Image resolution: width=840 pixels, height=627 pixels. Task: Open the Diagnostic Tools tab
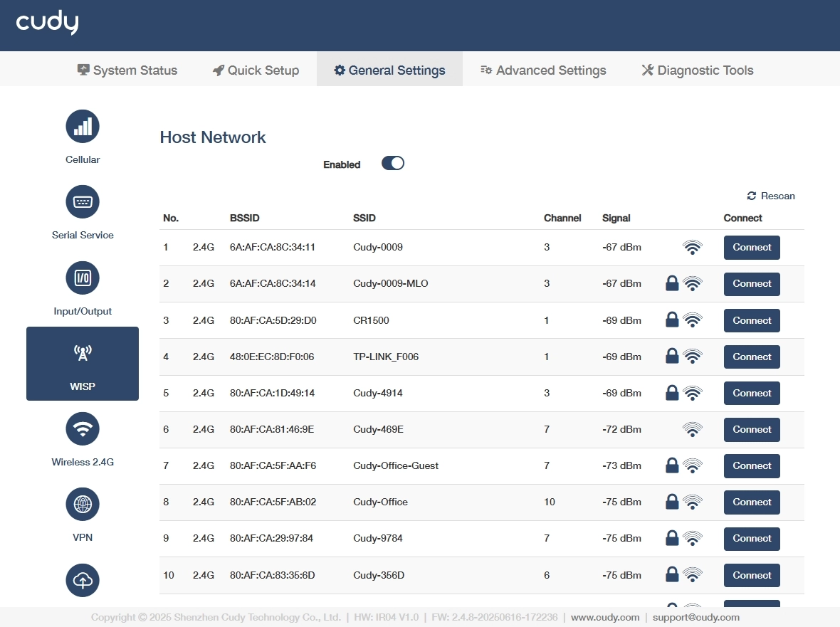(x=698, y=70)
